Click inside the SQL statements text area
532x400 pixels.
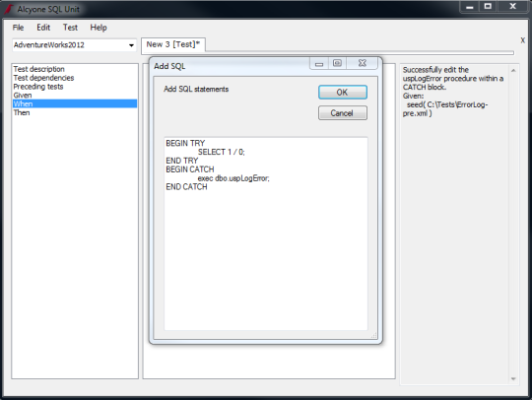tap(266, 233)
